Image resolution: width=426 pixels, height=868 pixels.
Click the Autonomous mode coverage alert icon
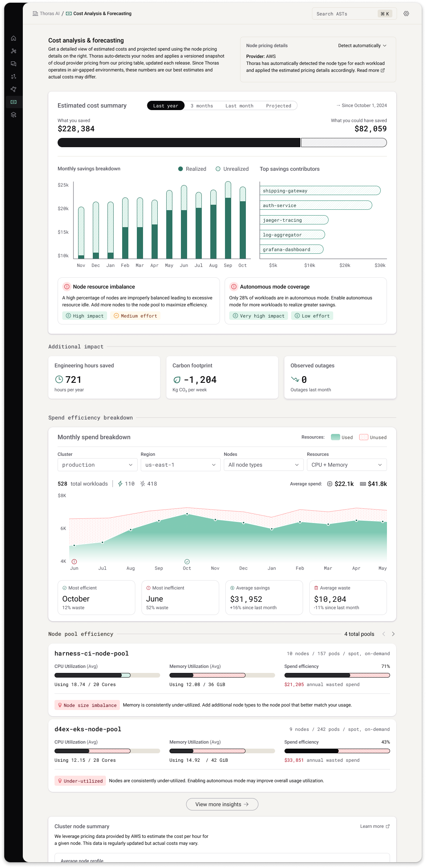pyautogui.click(x=234, y=287)
